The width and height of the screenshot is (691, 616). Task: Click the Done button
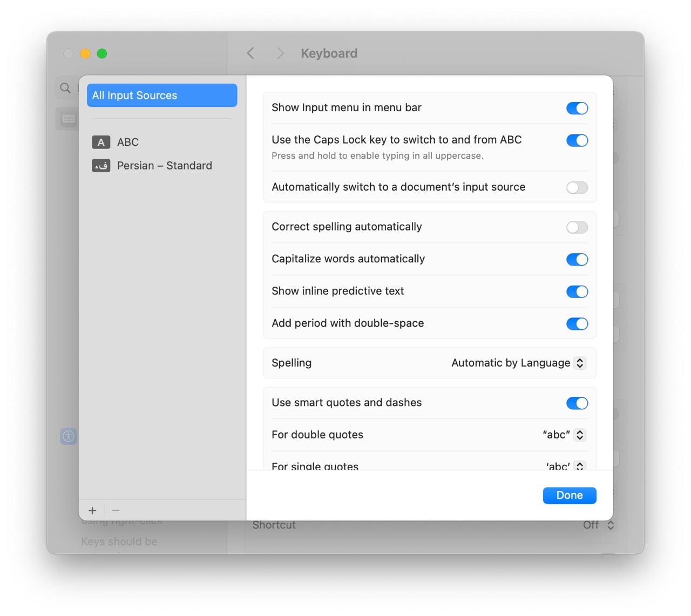[570, 496]
